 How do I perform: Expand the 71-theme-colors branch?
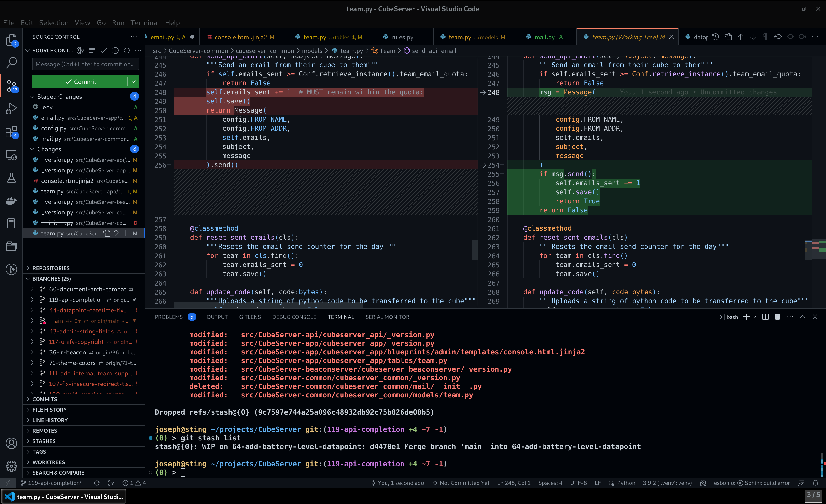[x=32, y=363]
